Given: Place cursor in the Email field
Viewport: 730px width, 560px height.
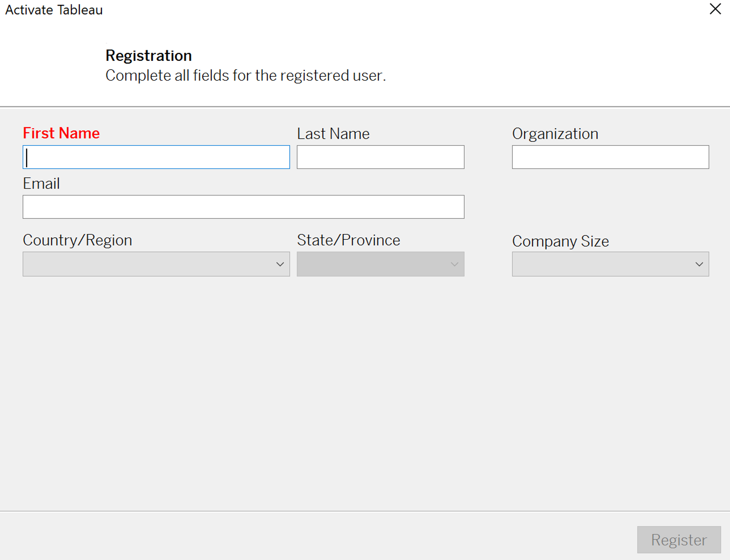Looking at the screenshot, I should (x=243, y=207).
